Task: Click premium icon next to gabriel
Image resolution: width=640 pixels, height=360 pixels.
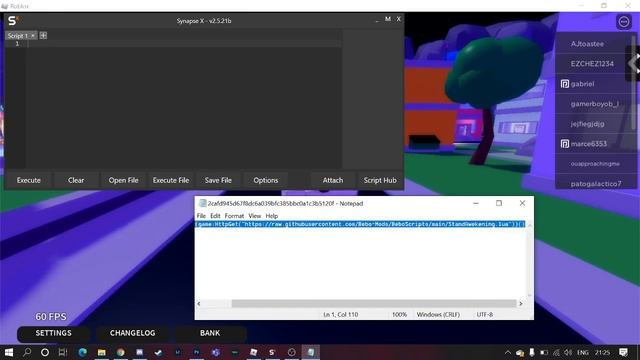Action: [x=565, y=84]
